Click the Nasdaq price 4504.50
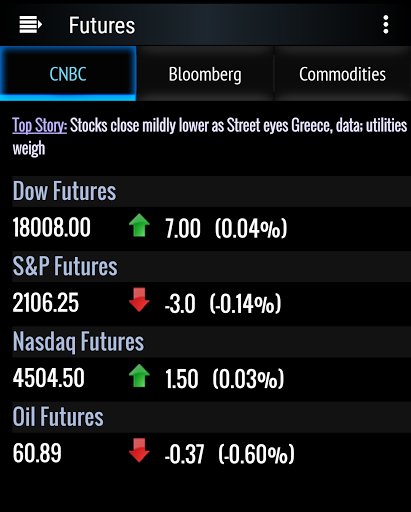The width and height of the screenshot is (411, 512). pyautogui.click(x=49, y=378)
